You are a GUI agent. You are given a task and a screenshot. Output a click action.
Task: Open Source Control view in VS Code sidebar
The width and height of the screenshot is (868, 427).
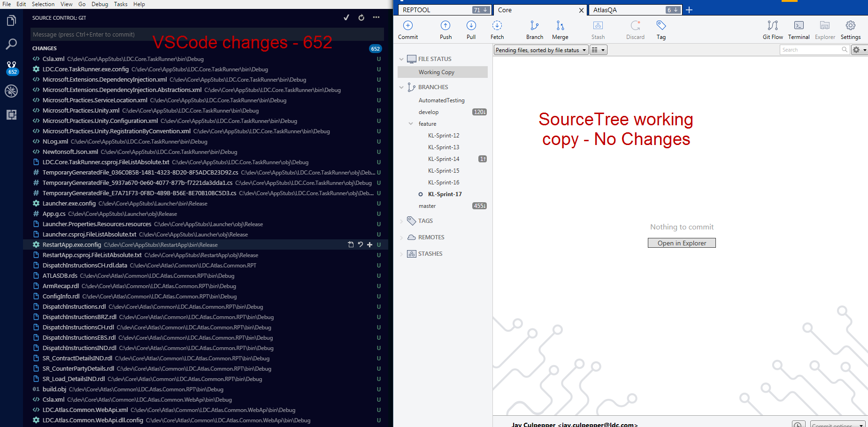[x=11, y=68]
